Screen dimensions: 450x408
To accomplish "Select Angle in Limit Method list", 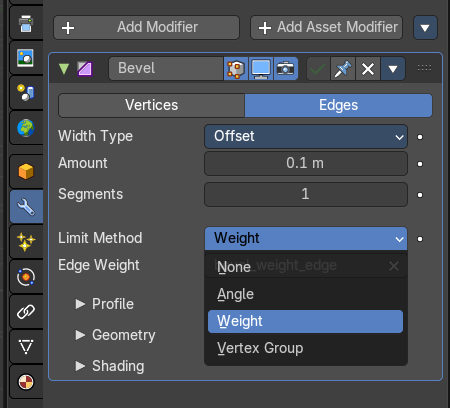I will 305,294.
